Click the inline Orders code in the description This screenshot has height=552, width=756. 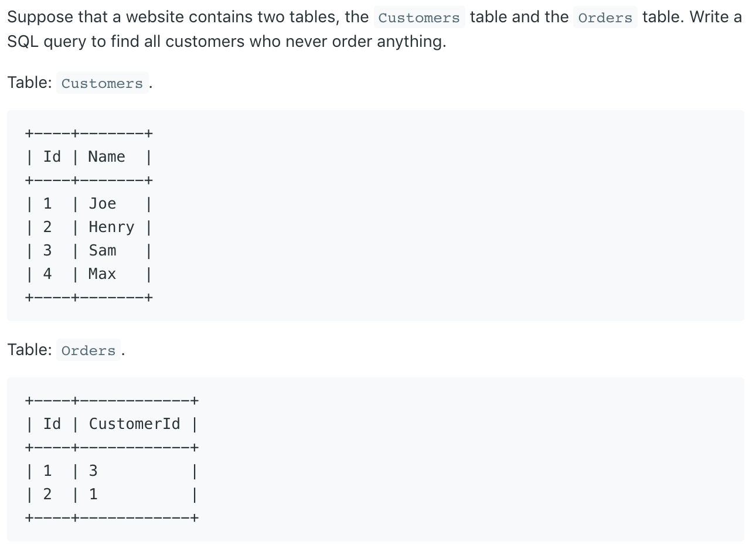click(x=605, y=18)
